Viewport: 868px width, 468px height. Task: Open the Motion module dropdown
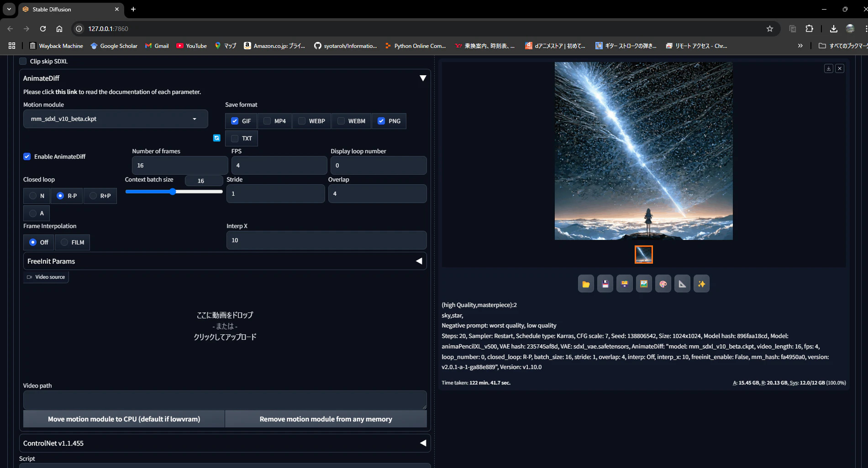click(116, 119)
